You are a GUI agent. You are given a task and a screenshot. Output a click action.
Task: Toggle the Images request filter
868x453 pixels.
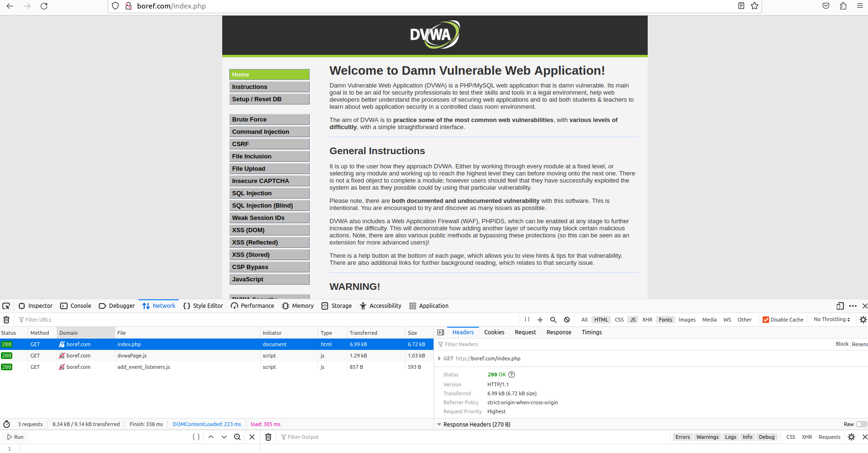687,320
